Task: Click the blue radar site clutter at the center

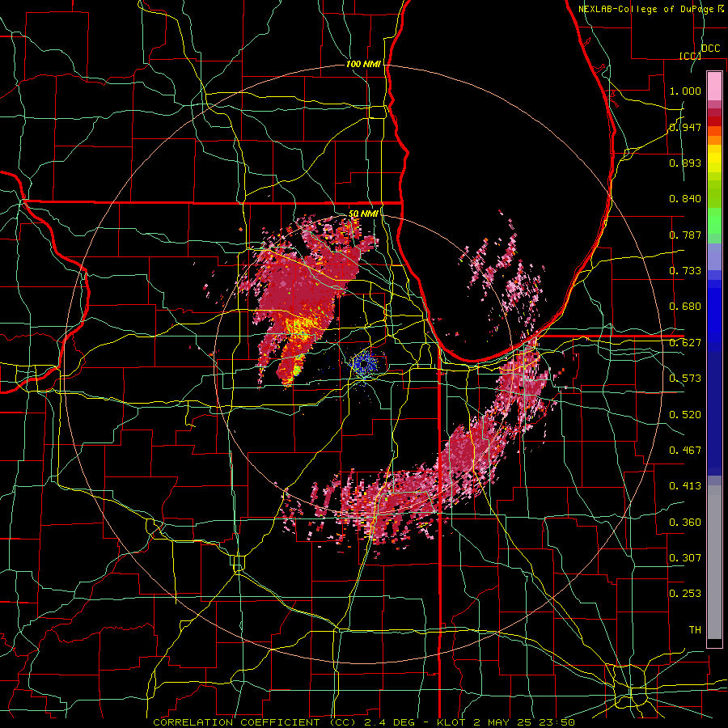Action: click(364, 364)
